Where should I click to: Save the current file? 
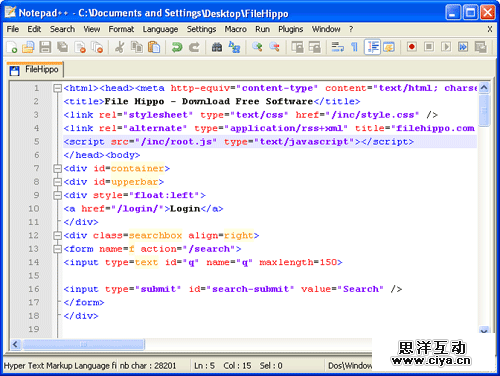click(x=45, y=47)
